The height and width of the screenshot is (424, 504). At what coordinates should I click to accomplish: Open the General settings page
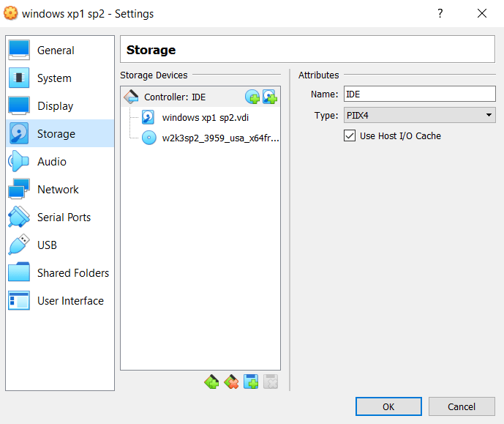click(x=60, y=51)
